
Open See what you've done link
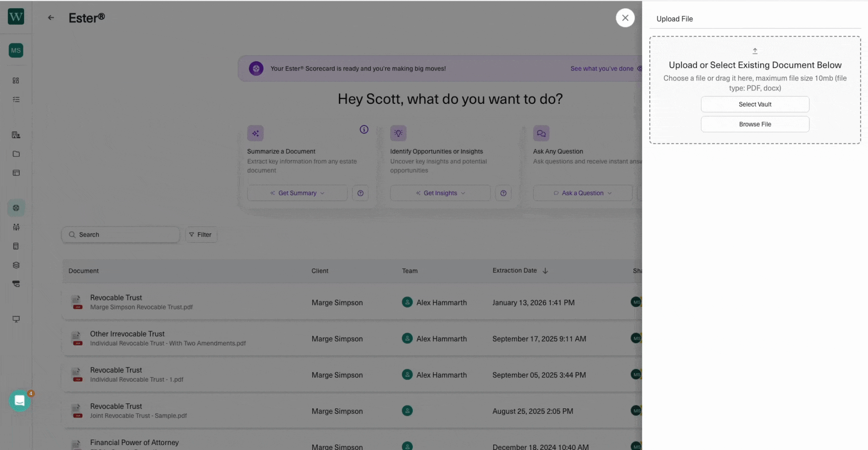(x=601, y=69)
